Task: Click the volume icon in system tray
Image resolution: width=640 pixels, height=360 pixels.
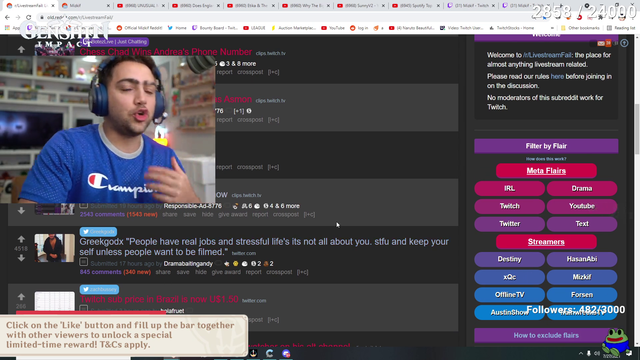Action: pos(597,353)
